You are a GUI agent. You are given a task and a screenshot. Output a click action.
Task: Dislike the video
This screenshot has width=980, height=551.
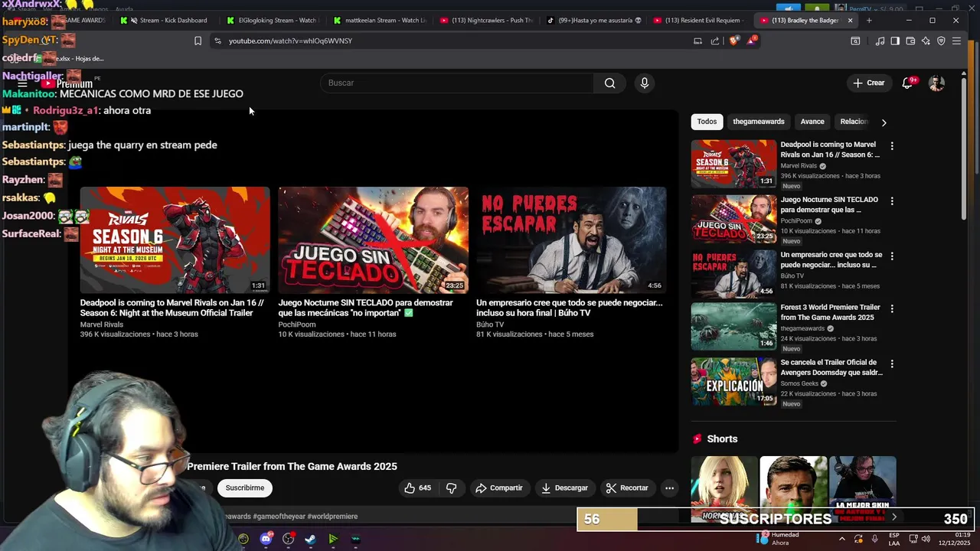tap(452, 487)
